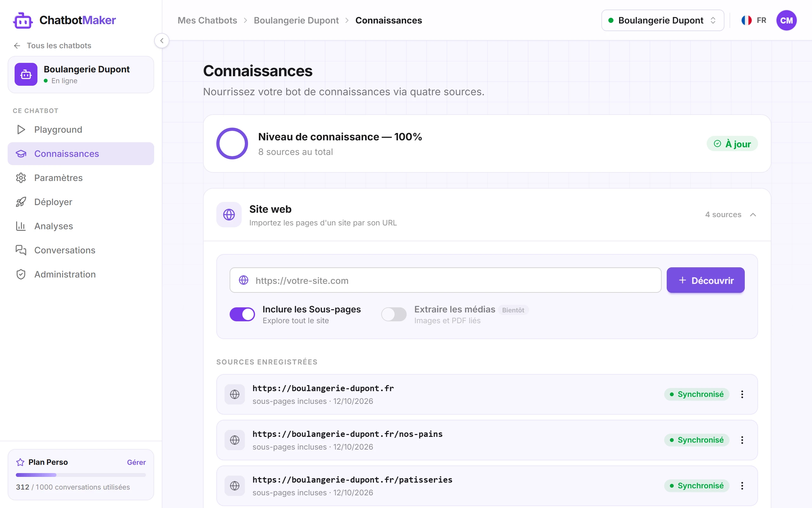
Task: Open Analyses in the sidebar
Action: 81,226
